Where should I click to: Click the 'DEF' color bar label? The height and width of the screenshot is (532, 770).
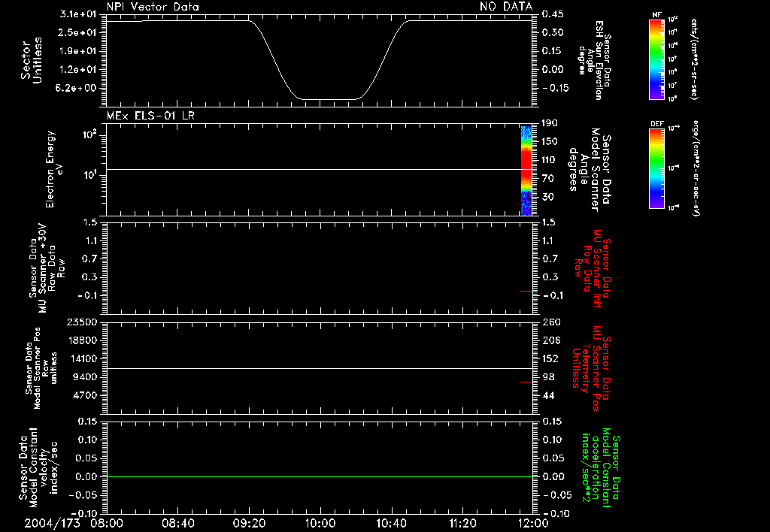[x=656, y=124]
